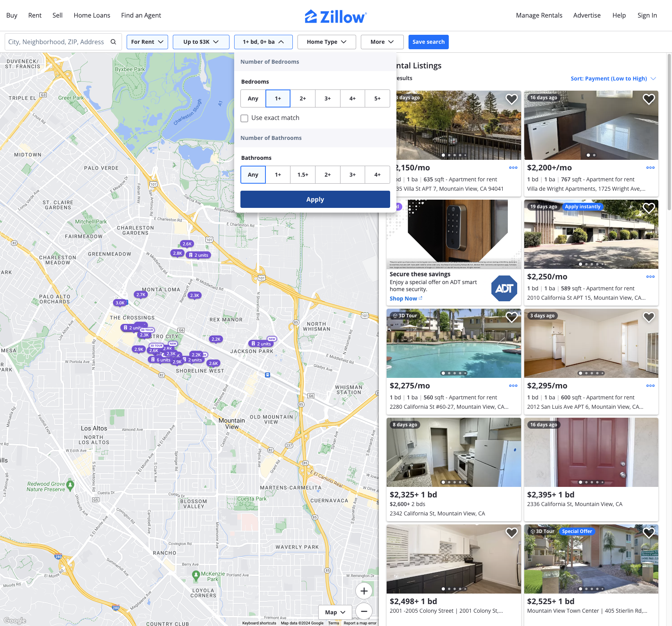Zoom in on the map
Screen dimensions: 672x626
(x=364, y=591)
